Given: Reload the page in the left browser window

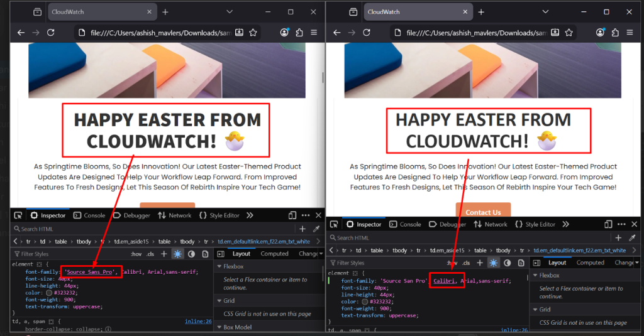Looking at the screenshot, I should [x=50, y=33].
